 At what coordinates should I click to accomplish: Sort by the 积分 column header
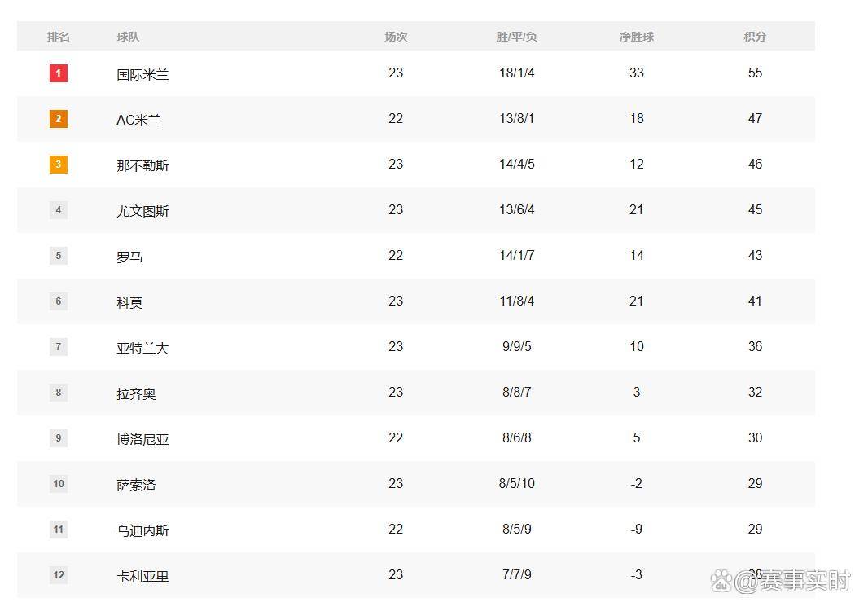pos(754,37)
